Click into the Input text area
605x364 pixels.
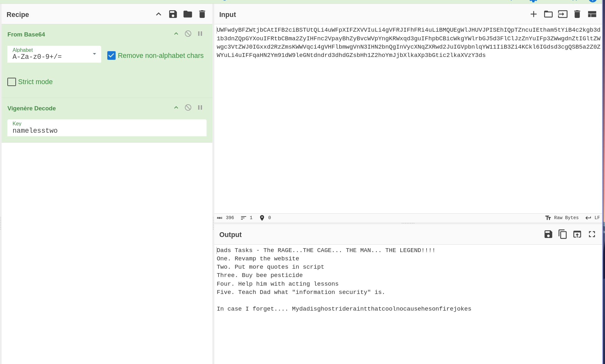click(408, 118)
